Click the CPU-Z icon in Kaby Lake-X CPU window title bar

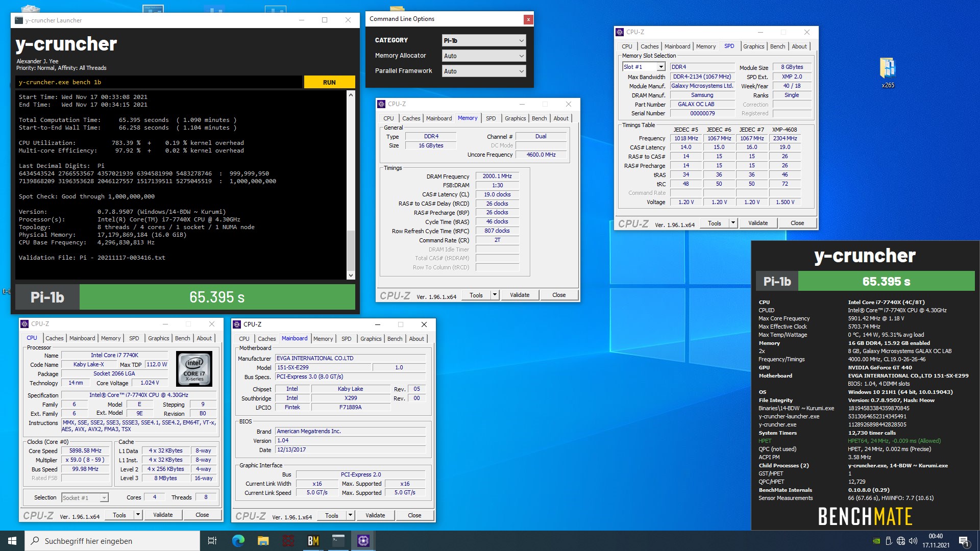(24, 324)
